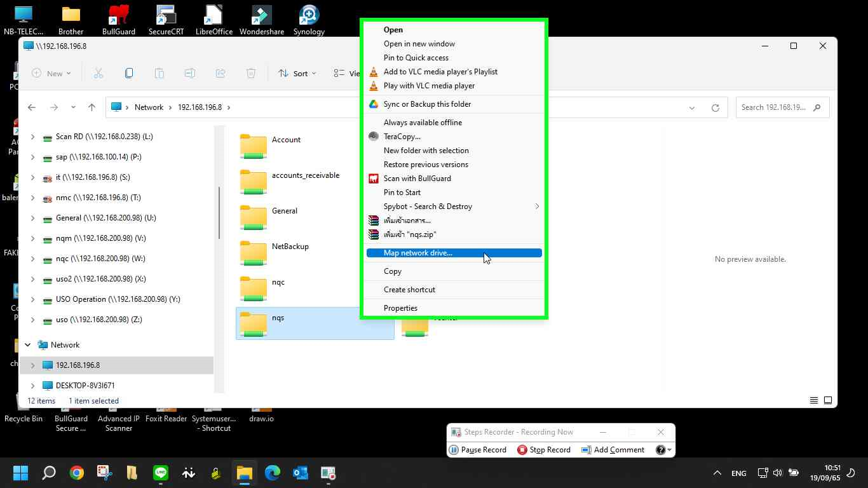Screen dimensions: 868x488
Task: Expand the Spybot - Search & Destroy submenu
Action: pos(428,206)
